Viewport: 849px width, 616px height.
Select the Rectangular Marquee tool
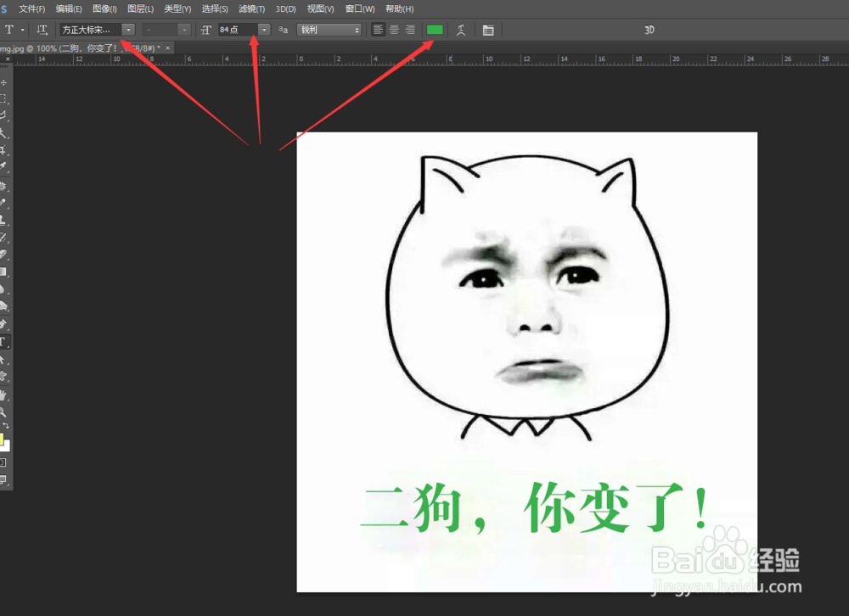(3, 99)
